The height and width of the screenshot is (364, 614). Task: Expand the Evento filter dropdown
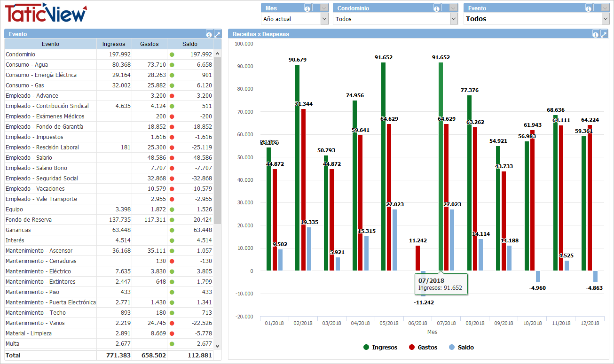point(606,19)
